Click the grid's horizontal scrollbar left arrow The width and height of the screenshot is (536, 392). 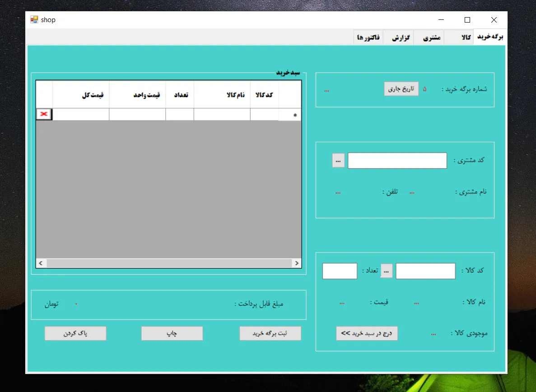coord(40,263)
